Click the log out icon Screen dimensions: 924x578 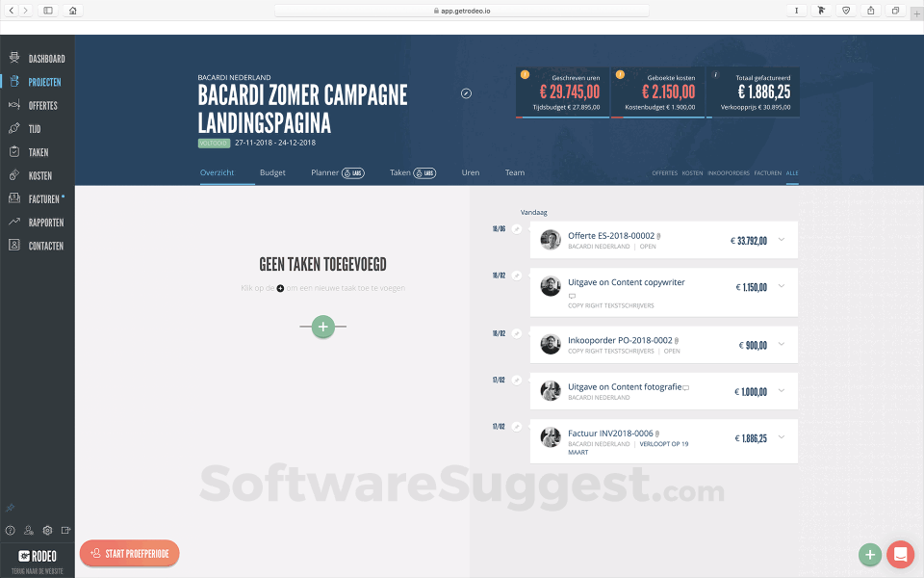tap(66, 530)
